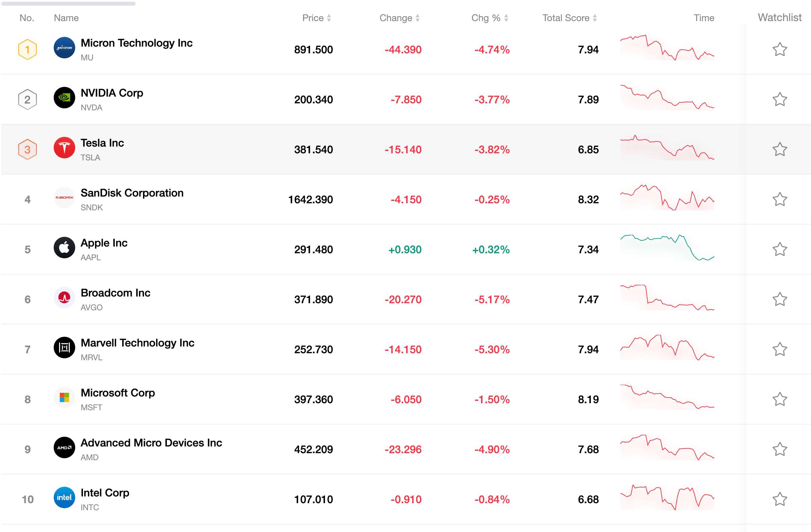Open Microsoft Corp stock page
811x532 pixels.
click(x=117, y=393)
